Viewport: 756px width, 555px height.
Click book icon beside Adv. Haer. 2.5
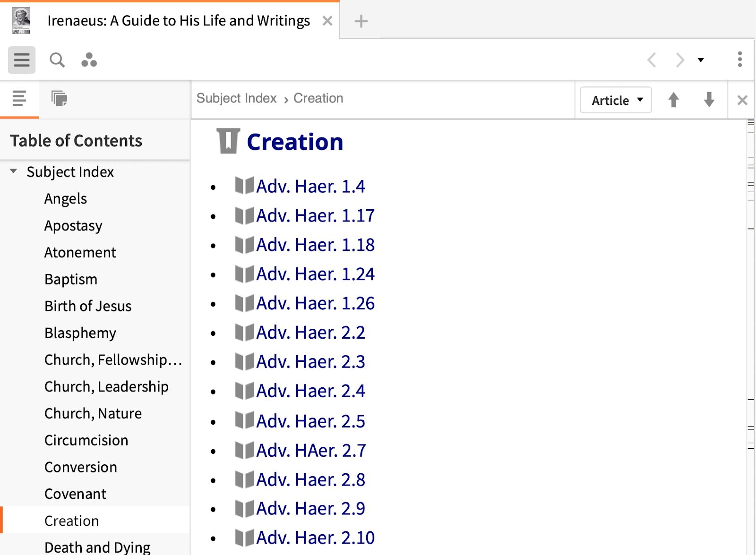[245, 420]
